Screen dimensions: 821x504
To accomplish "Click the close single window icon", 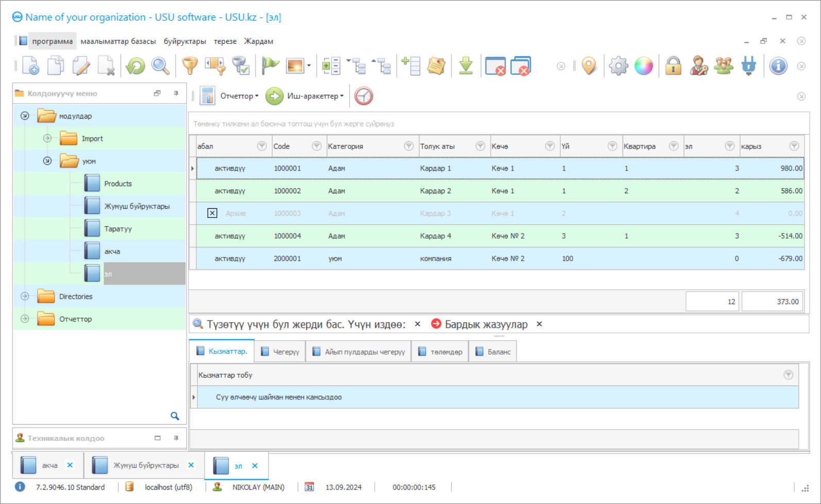I will click(x=495, y=66).
